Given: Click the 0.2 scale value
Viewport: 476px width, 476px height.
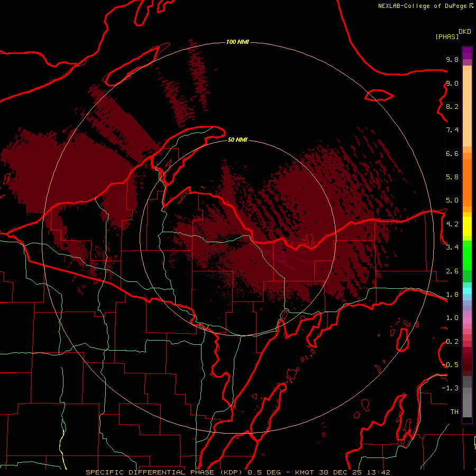Looking at the screenshot, I should point(452,342).
